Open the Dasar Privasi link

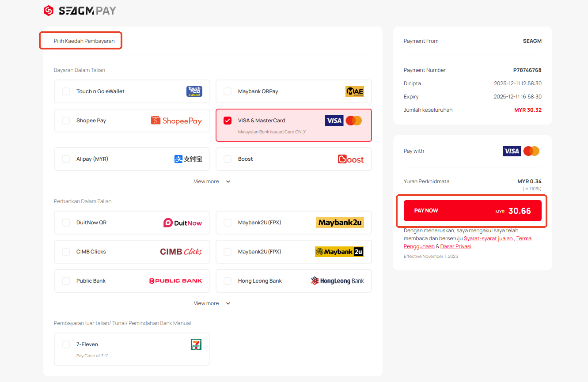(x=455, y=246)
